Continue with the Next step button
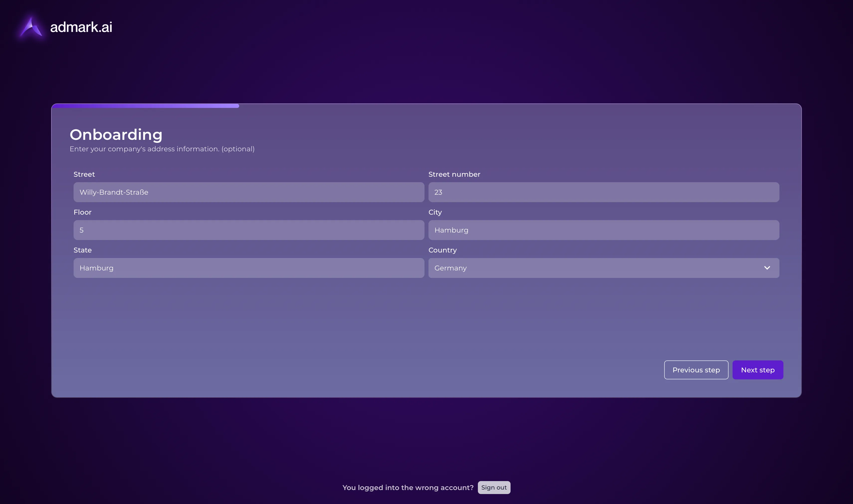 757,370
